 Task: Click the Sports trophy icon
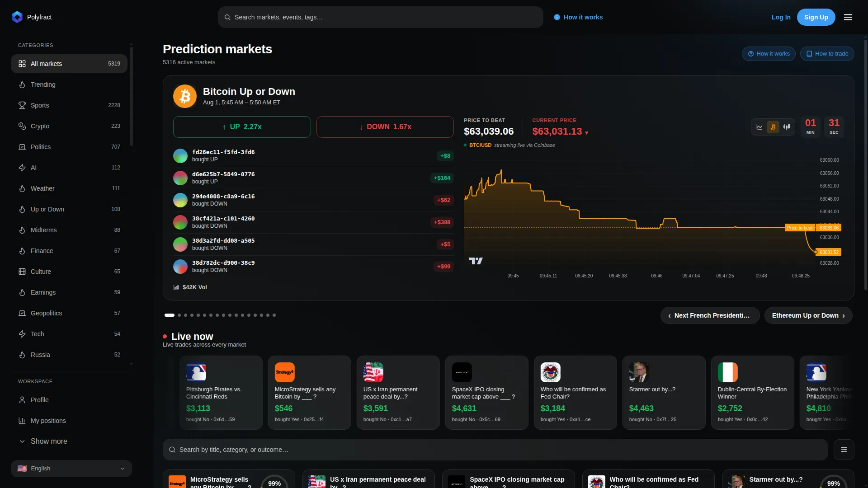[x=22, y=105]
